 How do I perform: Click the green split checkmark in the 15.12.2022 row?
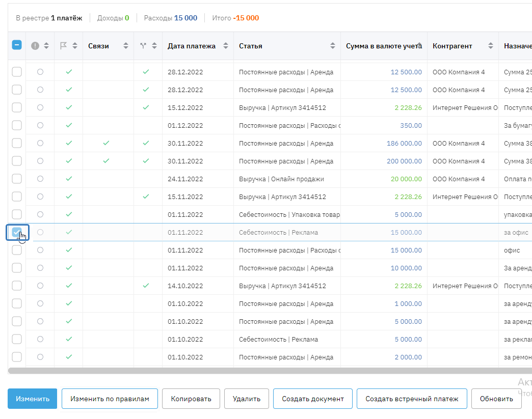click(146, 107)
